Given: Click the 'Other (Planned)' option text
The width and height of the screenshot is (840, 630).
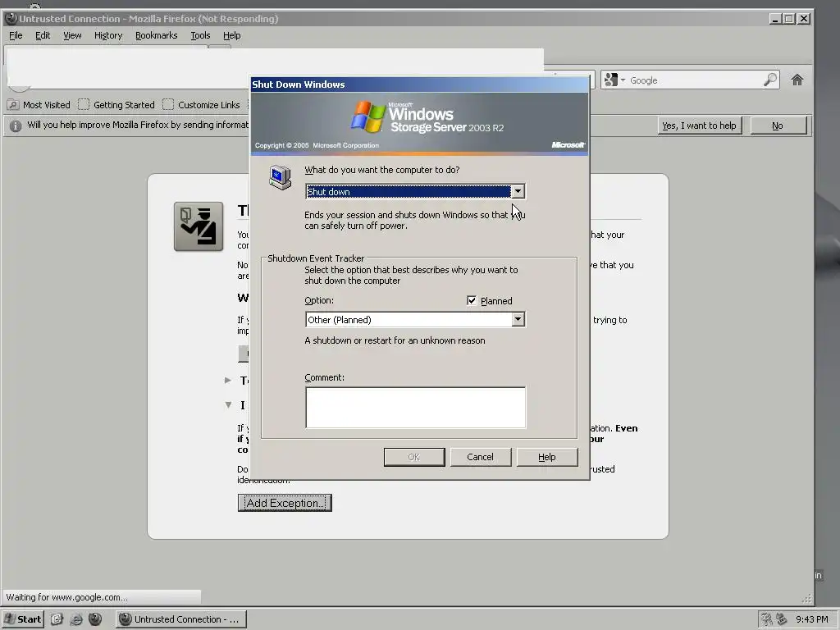Looking at the screenshot, I should click(x=339, y=320).
